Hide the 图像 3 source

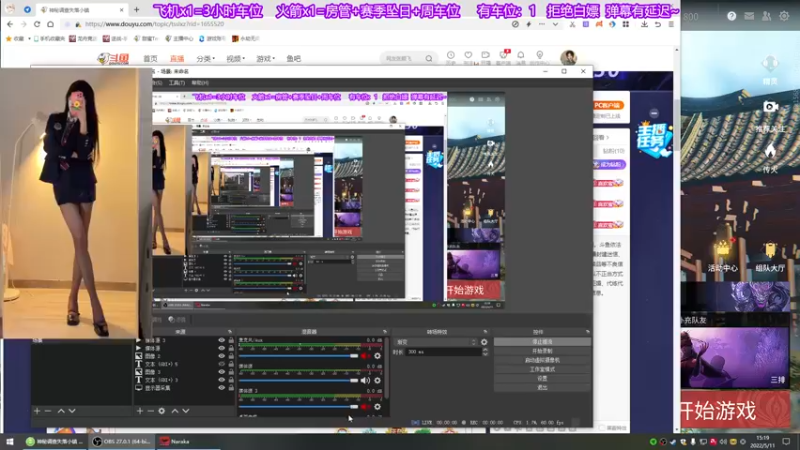tap(221, 372)
